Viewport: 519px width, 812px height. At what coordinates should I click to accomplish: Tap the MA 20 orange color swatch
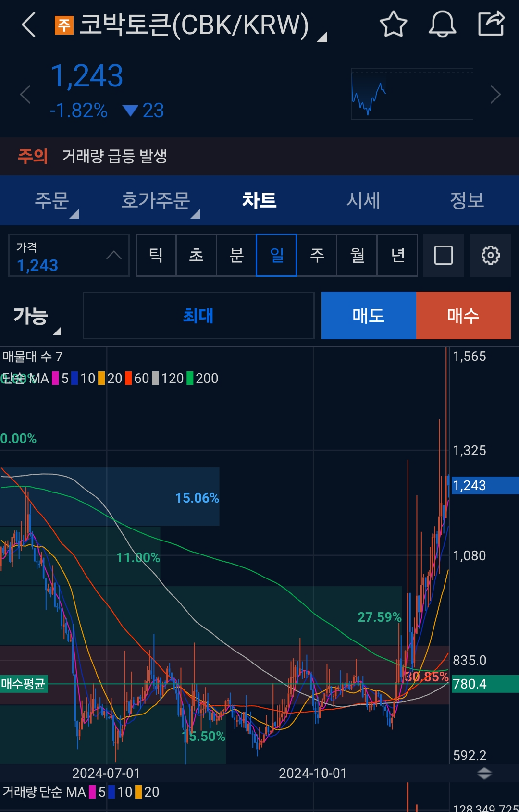pyautogui.click(x=101, y=379)
